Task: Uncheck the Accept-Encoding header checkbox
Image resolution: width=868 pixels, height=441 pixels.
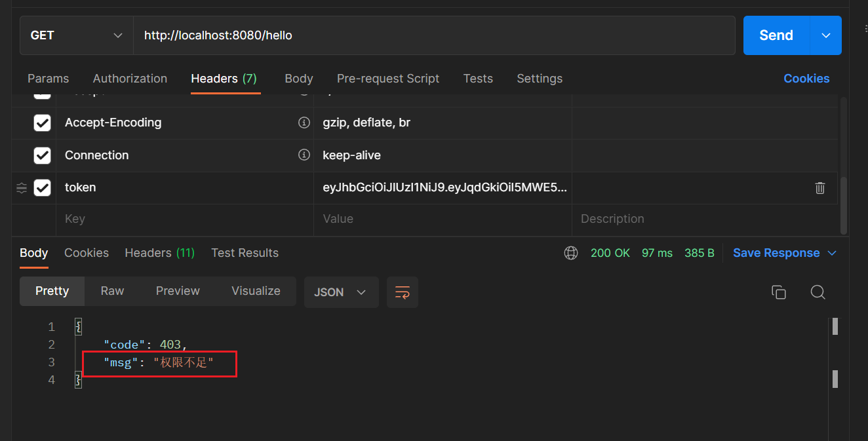Action: [42, 123]
